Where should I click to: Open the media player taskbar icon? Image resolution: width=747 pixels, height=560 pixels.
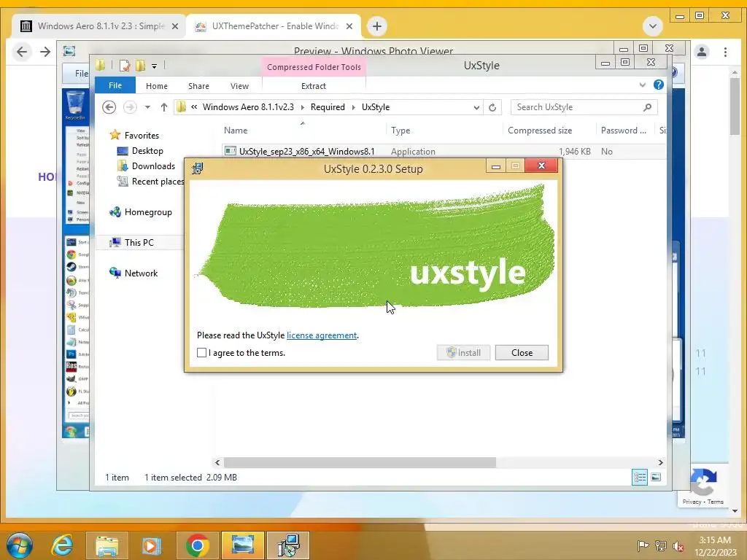pos(152,545)
